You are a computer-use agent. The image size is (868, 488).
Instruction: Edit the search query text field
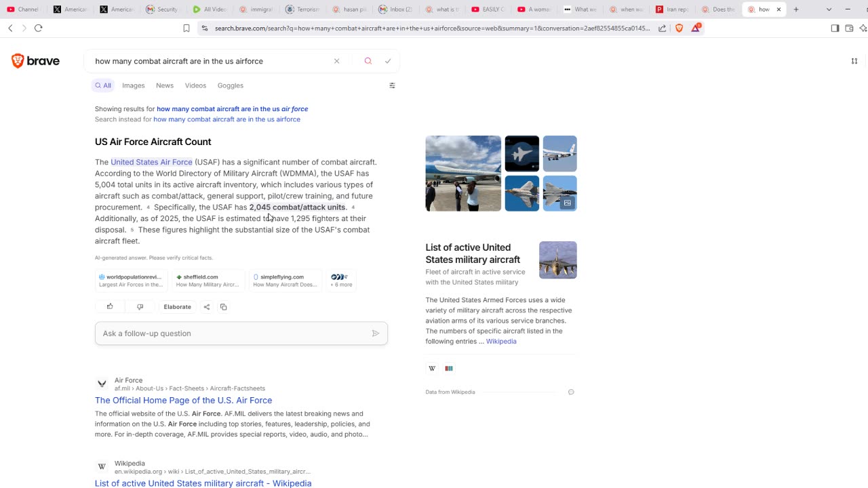(210, 61)
